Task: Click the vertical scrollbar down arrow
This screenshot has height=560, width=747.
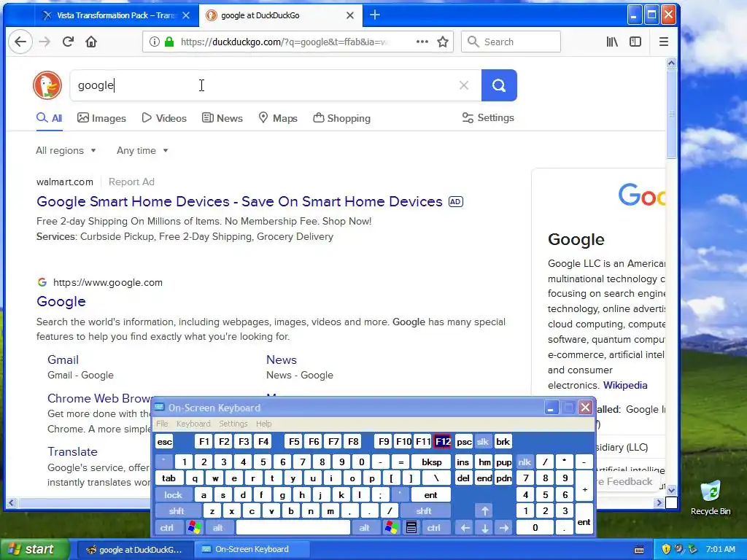Action: click(671, 489)
